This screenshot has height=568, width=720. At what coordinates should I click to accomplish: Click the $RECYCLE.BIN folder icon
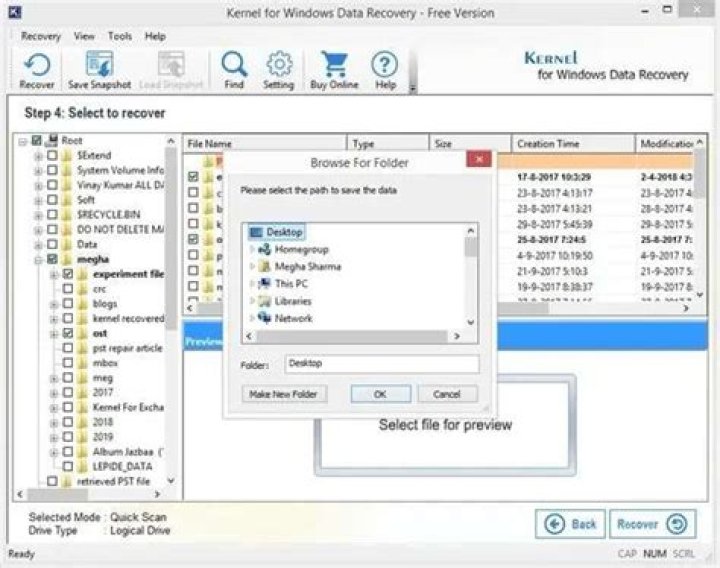pyautogui.click(x=67, y=214)
